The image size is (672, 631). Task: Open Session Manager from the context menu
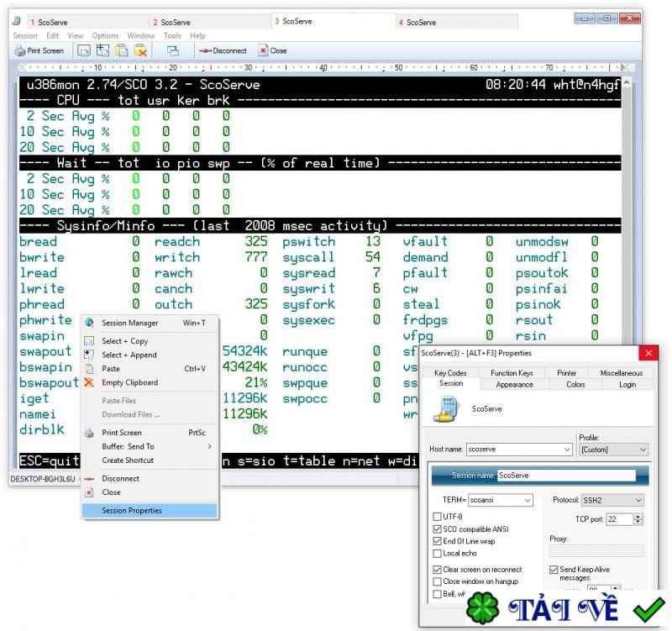tap(129, 323)
